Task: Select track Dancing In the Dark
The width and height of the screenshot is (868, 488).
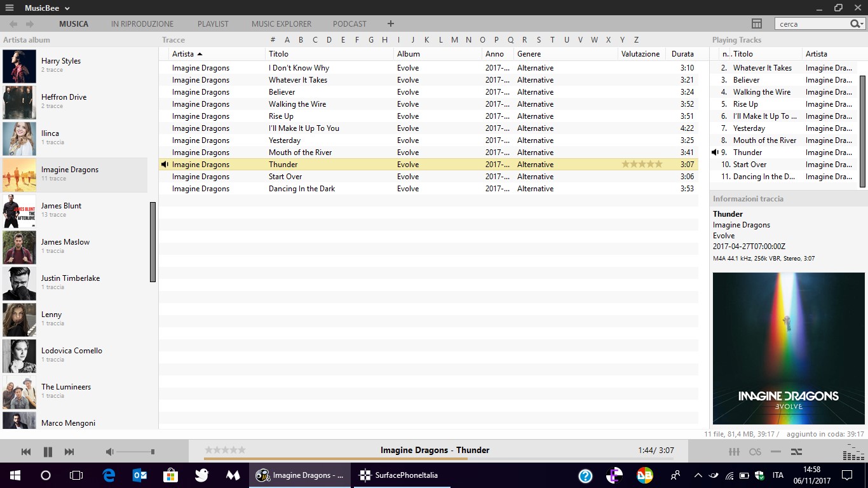Action: click(428, 189)
